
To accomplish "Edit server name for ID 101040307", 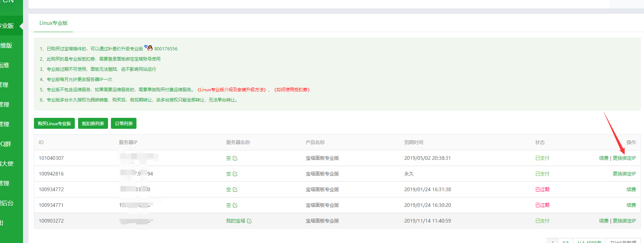I will (235, 158).
